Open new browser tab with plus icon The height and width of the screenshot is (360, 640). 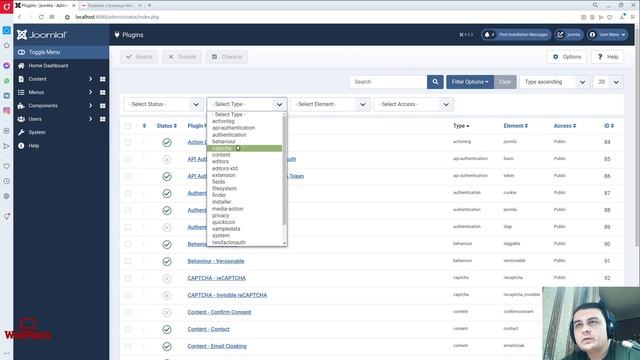pyautogui.click(x=149, y=5)
